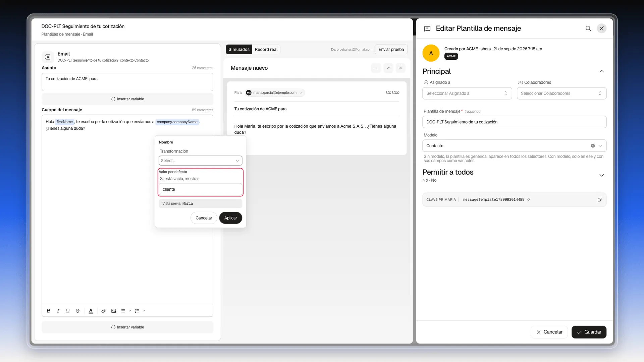Screen dimensions: 644x362
Task: Open bulleted list style dropdown arrow
Action: 130,311
